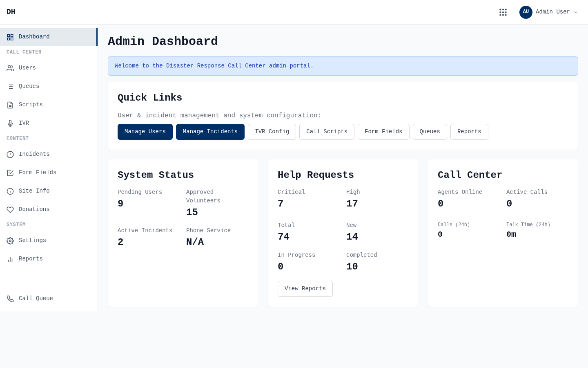
Task: Open IVR Config from Quick Links
Action: (x=272, y=132)
